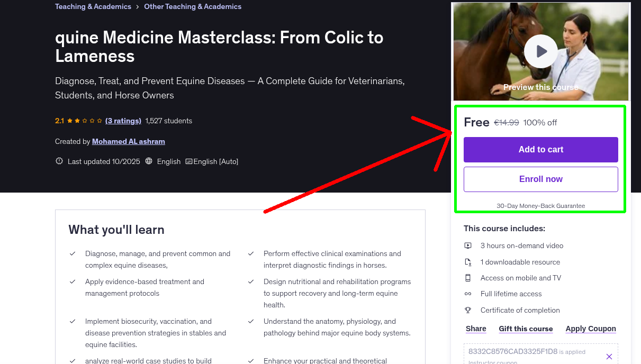
Task: Click the clock icon beside Last updated
Action: click(x=59, y=161)
